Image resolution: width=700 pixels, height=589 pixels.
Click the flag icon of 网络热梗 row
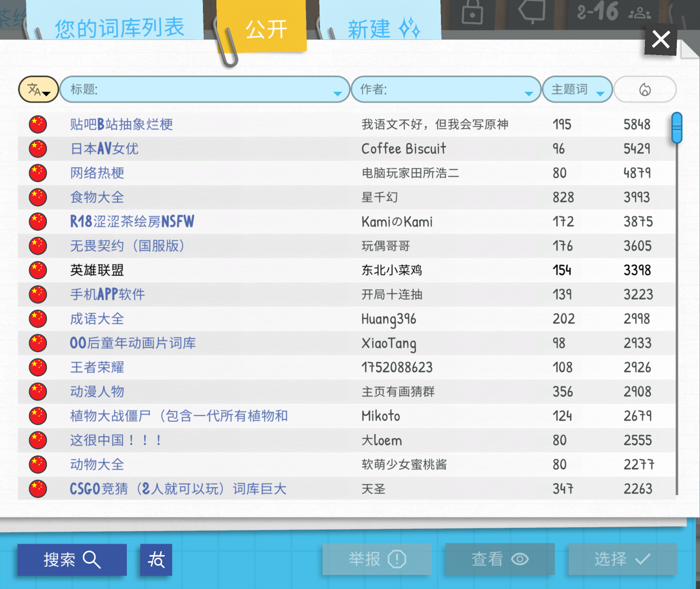click(38, 173)
